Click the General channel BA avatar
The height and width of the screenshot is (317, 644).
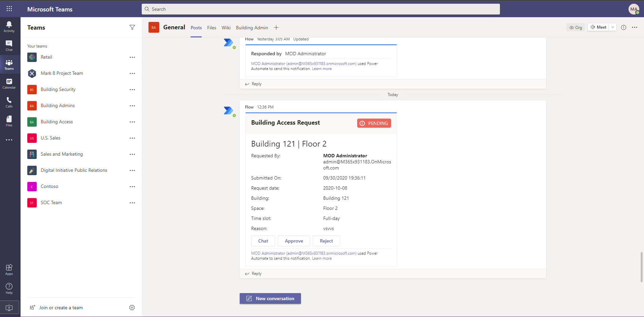154,28
